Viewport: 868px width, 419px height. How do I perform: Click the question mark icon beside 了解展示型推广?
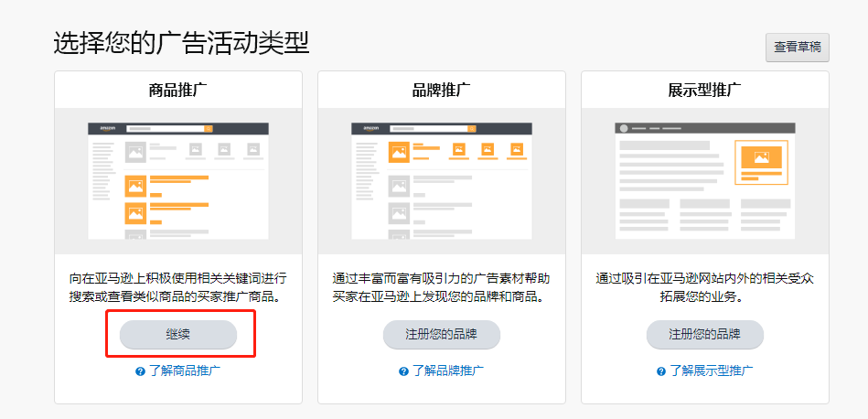tap(662, 371)
